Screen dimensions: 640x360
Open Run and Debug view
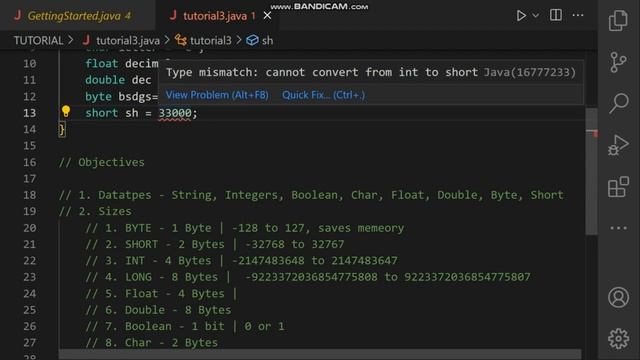coord(618,145)
